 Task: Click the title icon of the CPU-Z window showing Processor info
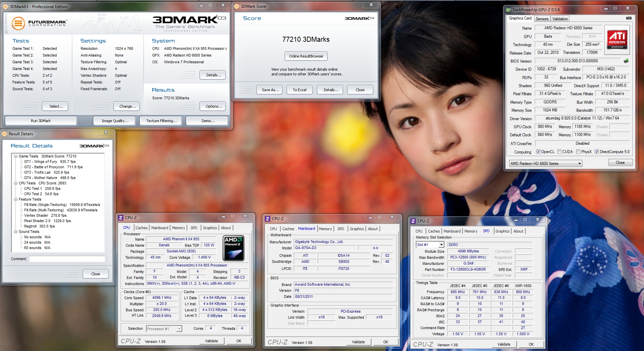pyautogui.click(x=121, y=217)
